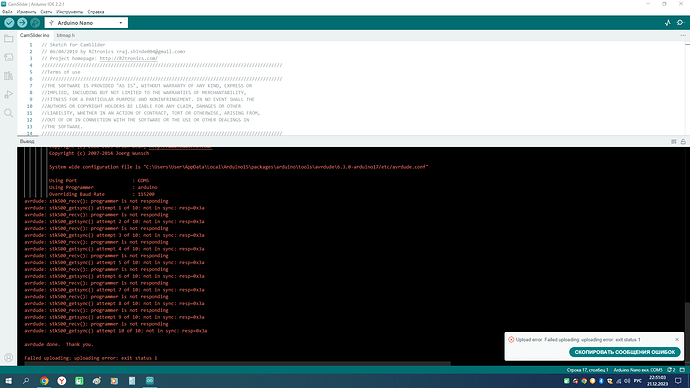Click the output panel vertical scrollbar

[x=687, y=333]
